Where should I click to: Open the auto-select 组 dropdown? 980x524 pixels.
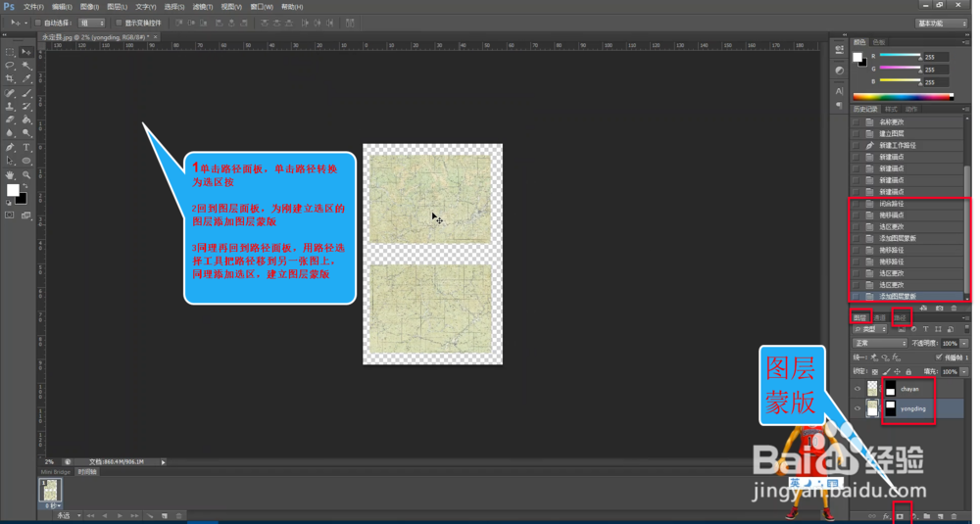tap(92, 23)
